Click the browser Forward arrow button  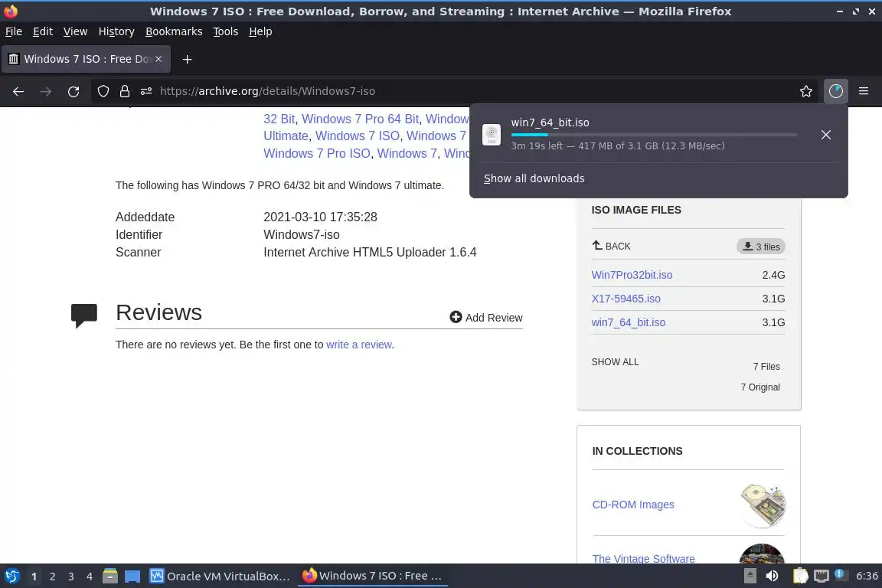(x=46, y=91)
